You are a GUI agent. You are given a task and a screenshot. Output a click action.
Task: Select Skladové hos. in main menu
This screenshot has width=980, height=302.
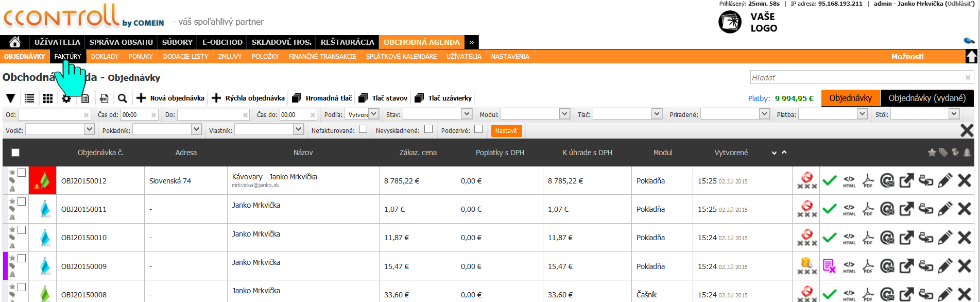point(281,42)
